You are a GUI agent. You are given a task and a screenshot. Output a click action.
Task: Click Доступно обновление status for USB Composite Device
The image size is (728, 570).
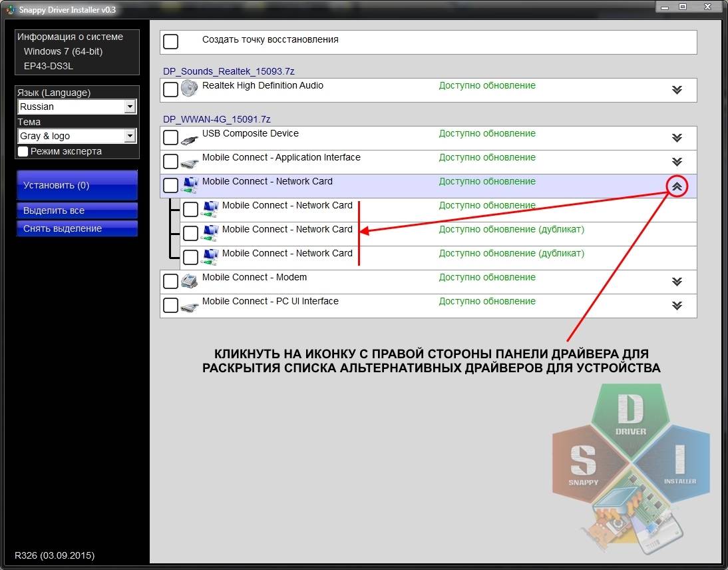(x=487, y=133)
